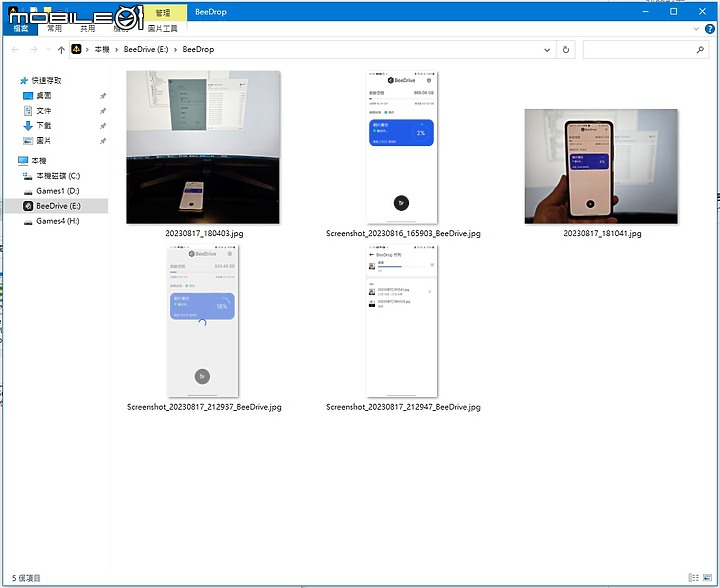
Task: Select thumbnail of 20230817_181041.jpg
Action: pyautogui.click(x=601, y=167)
